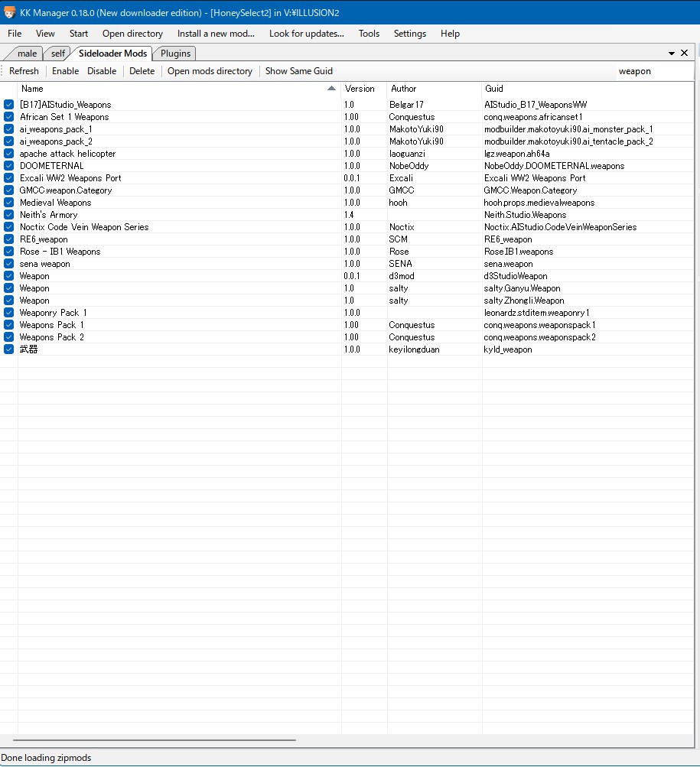Toggle GMCC.weapon.Category checkbox

tap(9, 190)
